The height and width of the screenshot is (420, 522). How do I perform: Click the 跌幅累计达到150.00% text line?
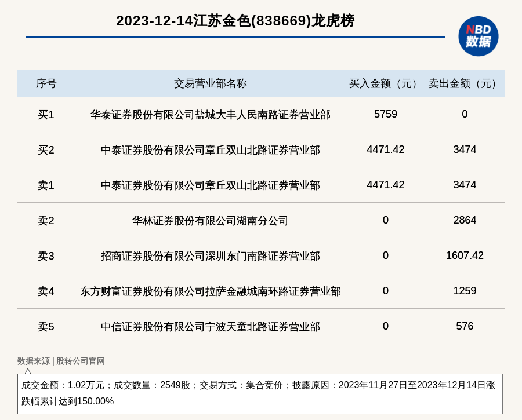click(x=68, y=401)
